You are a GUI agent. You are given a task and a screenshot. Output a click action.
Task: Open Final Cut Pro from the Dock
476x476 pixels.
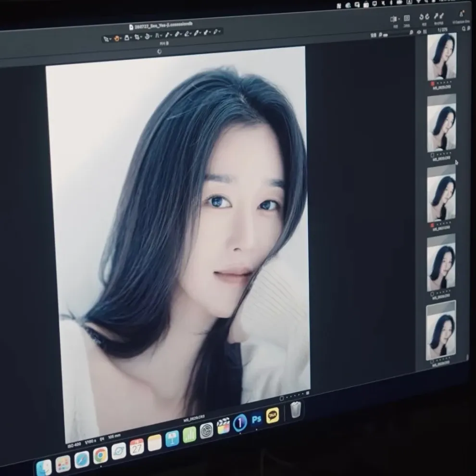[223, 426]
